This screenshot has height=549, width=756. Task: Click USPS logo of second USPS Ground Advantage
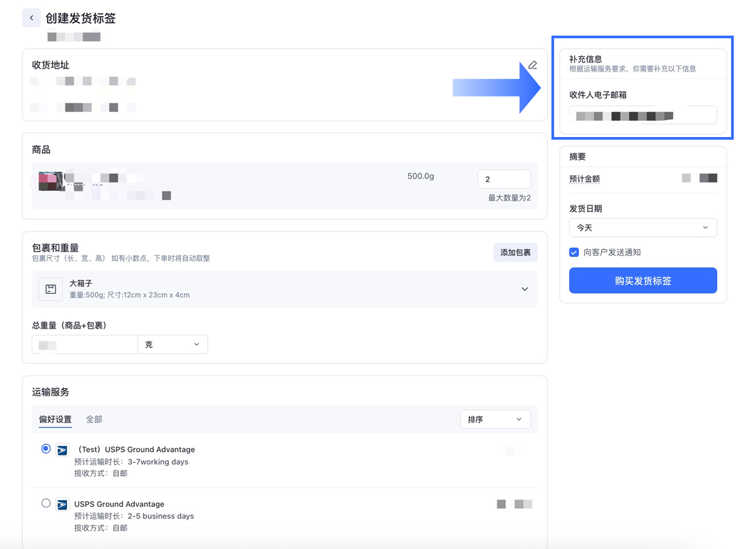pyautogui.click(x=62, y=505)
